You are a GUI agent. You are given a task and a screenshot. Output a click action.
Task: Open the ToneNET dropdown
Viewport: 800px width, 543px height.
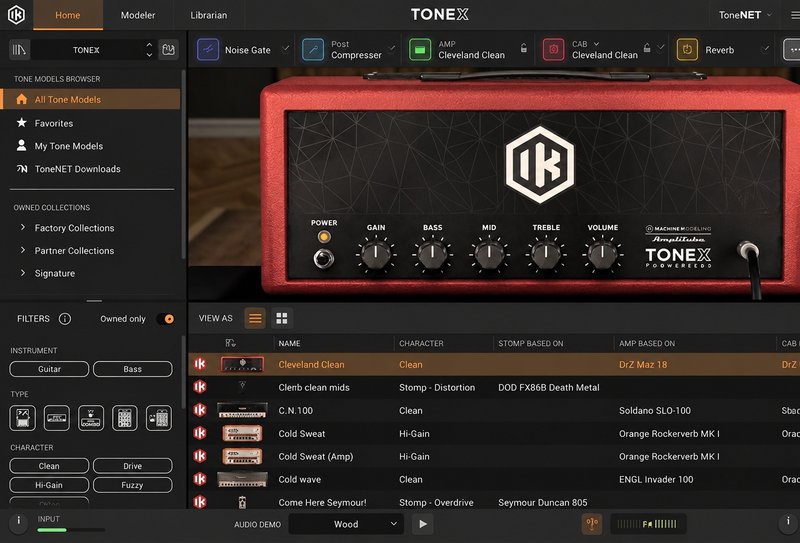(745, 15)
